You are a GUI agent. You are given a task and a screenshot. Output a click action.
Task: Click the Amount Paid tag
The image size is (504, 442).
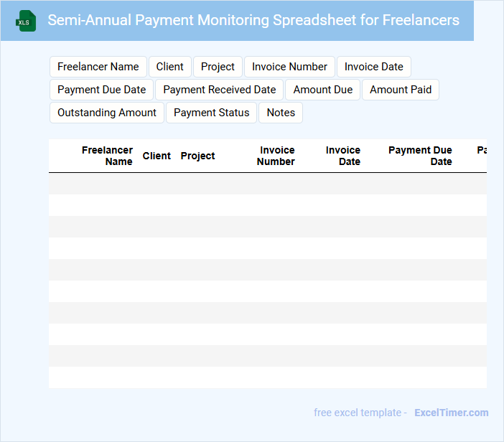tap(401, 90)
